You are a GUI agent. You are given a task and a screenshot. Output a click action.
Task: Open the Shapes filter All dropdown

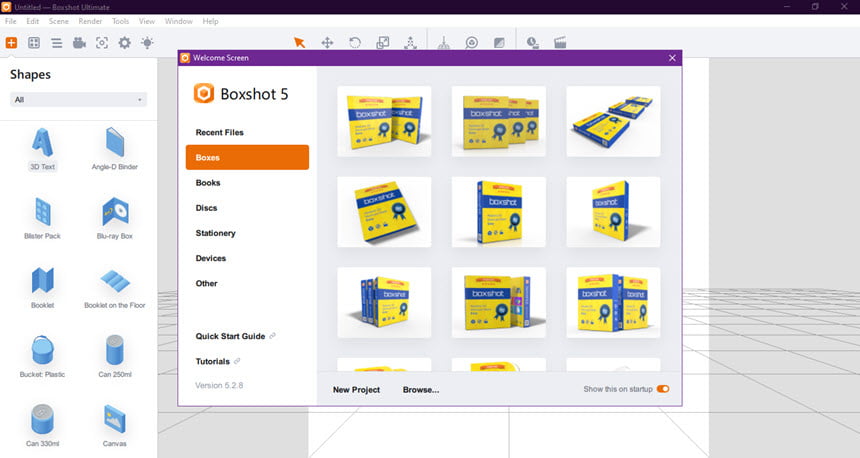[78, 100]
